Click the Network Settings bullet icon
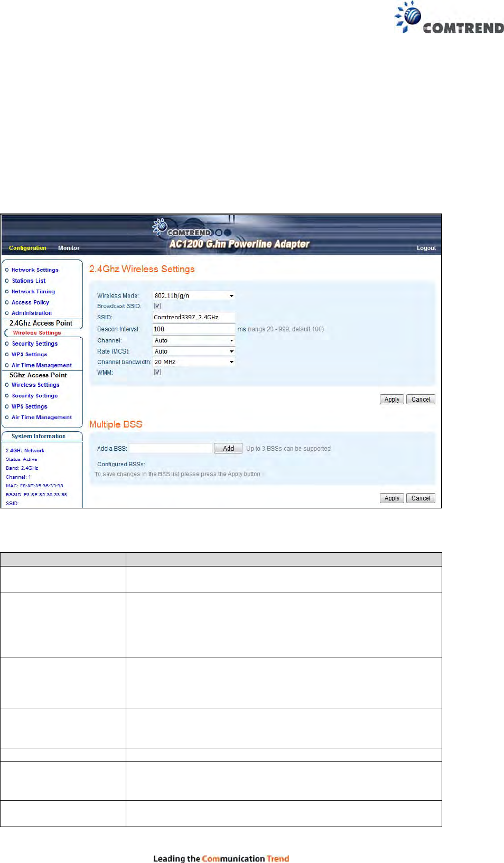This screenshot has width=504, height=863. click(7, 270)
